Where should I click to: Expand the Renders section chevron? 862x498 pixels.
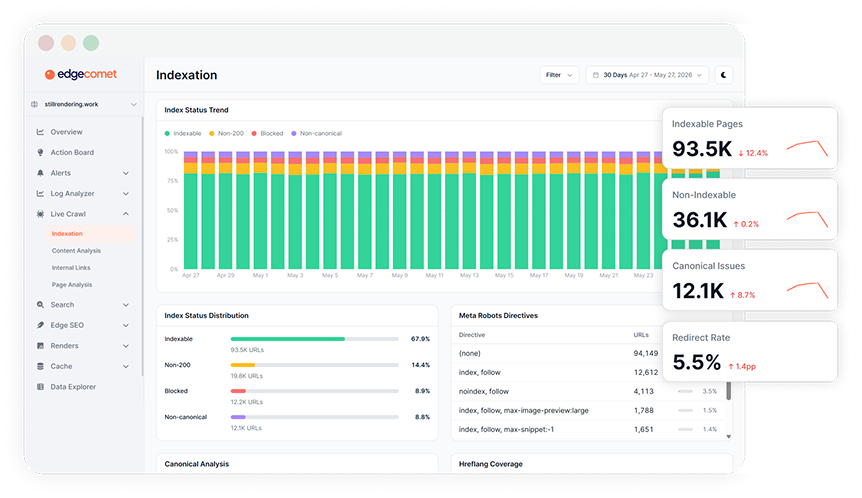point(126,346)
